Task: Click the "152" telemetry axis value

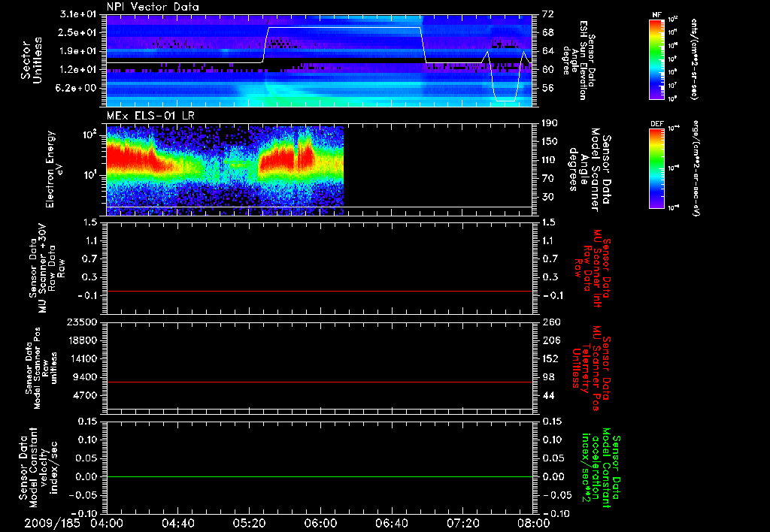Action: click(x=550, y=358)
